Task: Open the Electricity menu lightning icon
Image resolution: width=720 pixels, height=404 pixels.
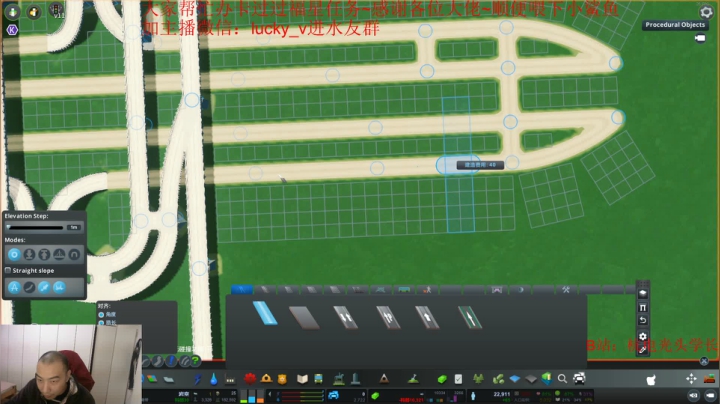Action: coord(197,379)
